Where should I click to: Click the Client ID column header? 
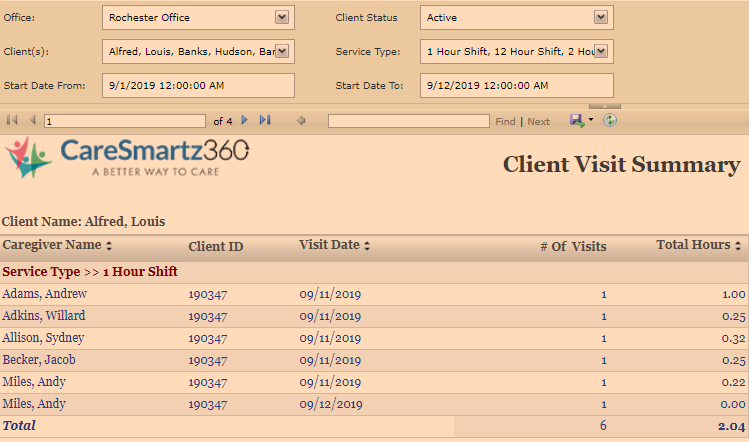point(215,246)
